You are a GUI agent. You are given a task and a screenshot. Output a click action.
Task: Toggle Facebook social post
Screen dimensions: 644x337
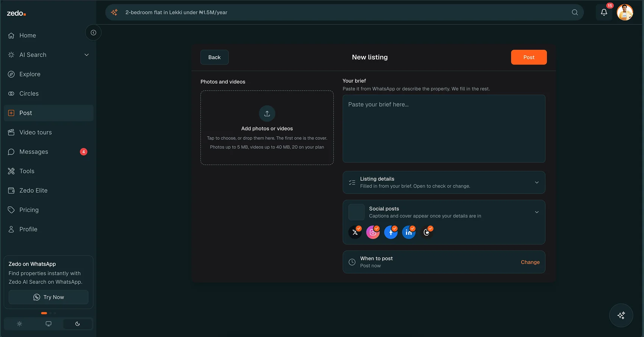coord(391,232)
